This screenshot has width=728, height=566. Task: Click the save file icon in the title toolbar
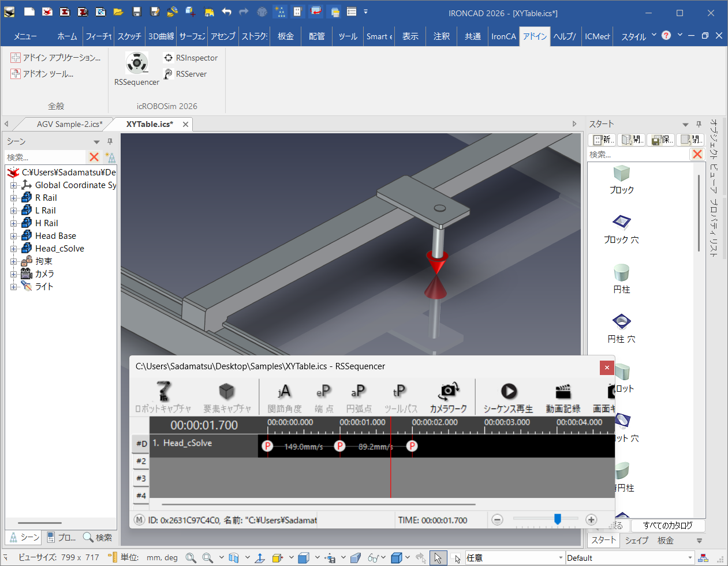(x=137, y=12)
